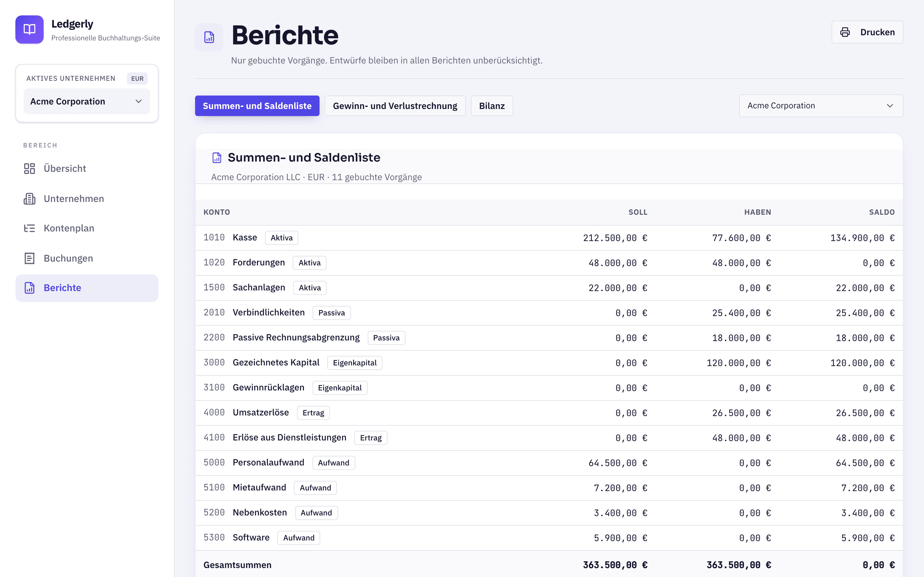Click the Kontenplan list icon
924x577 pixels.
pos(30,228)
